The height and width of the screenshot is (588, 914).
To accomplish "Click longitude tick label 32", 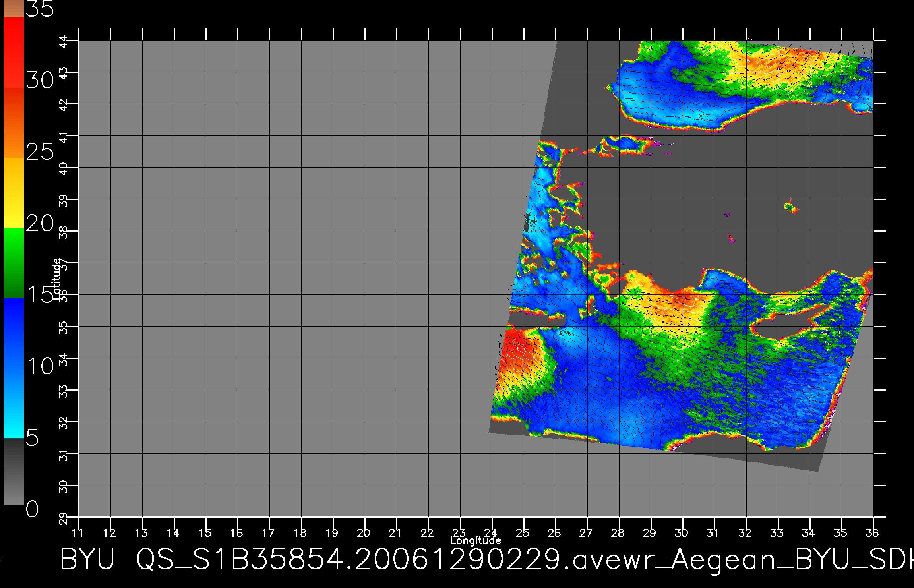I will [745, 533].
